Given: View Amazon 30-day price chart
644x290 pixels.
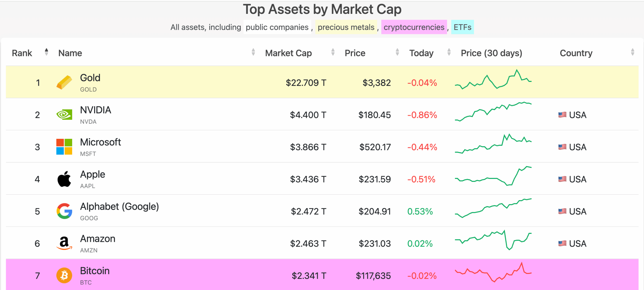Looking at the screenshot, I should [493, 240].
